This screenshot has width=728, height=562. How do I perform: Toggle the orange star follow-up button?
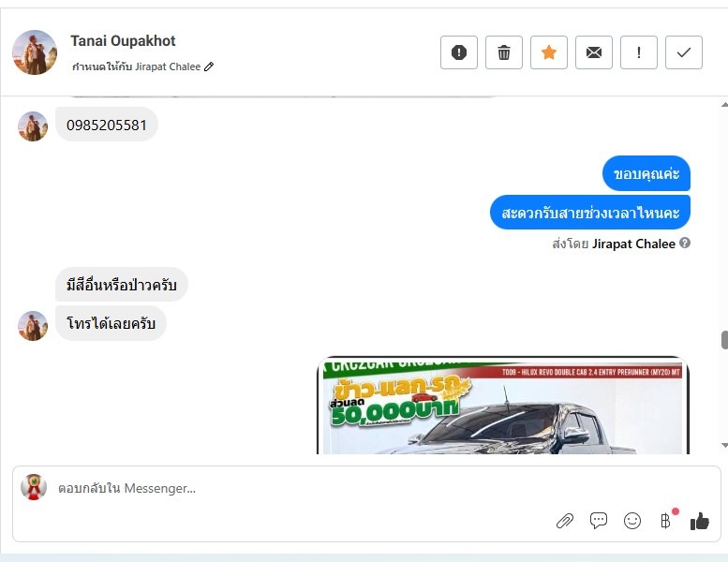tap(549, 52)
